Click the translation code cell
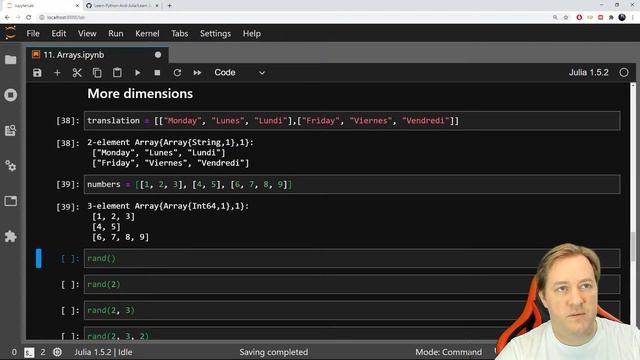Screen dimensions: 640x360 [352, 121]
